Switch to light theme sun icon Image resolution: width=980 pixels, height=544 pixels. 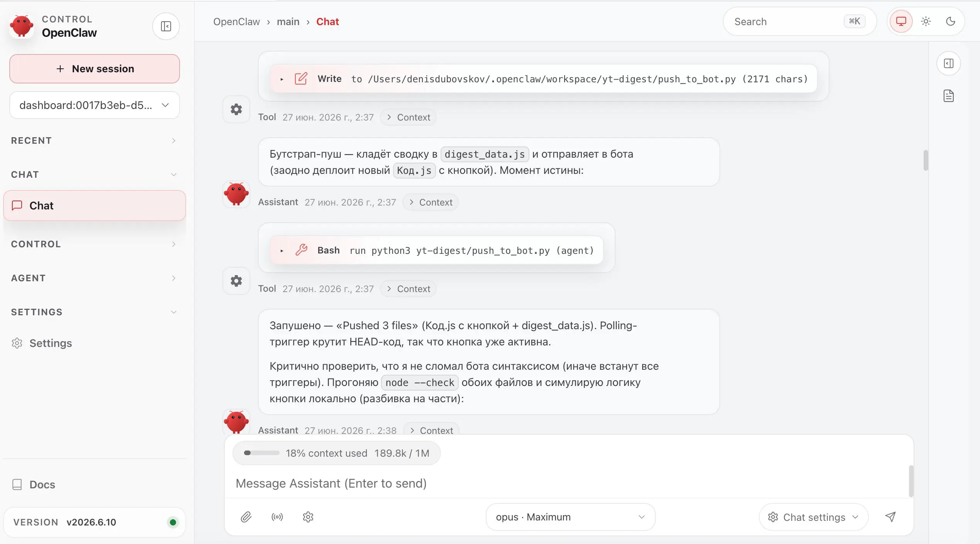click(926, 22)
